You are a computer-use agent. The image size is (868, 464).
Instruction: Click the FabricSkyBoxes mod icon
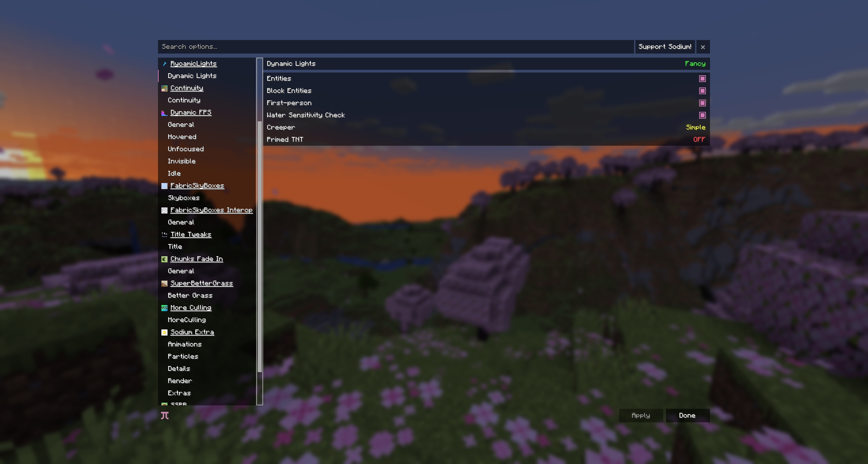click(164, 186)
